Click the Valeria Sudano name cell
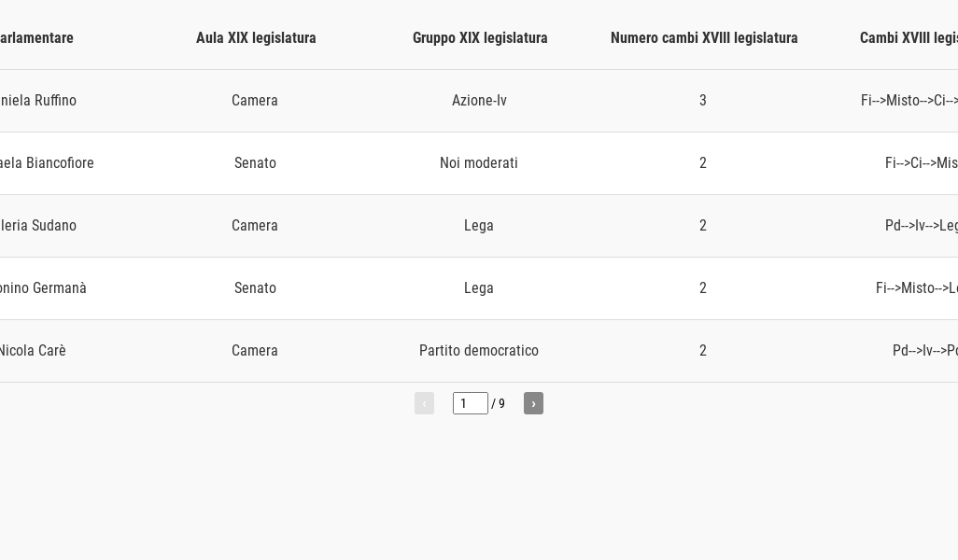 [38, 225]
